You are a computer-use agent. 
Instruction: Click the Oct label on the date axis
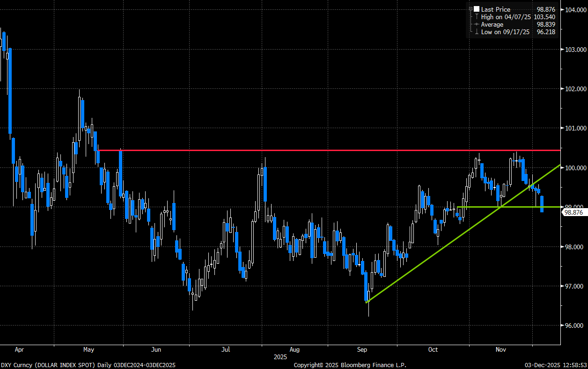[433, 349]
